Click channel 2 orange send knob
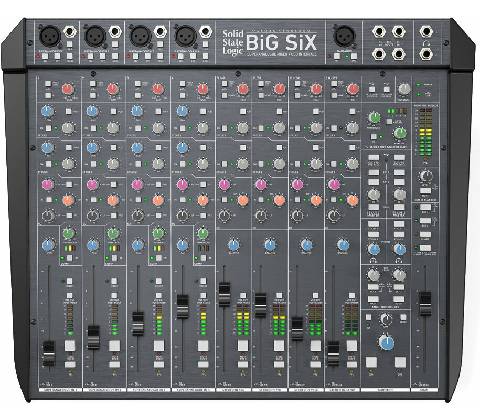Viewport: 480px width, 420px height. [113, 200]
